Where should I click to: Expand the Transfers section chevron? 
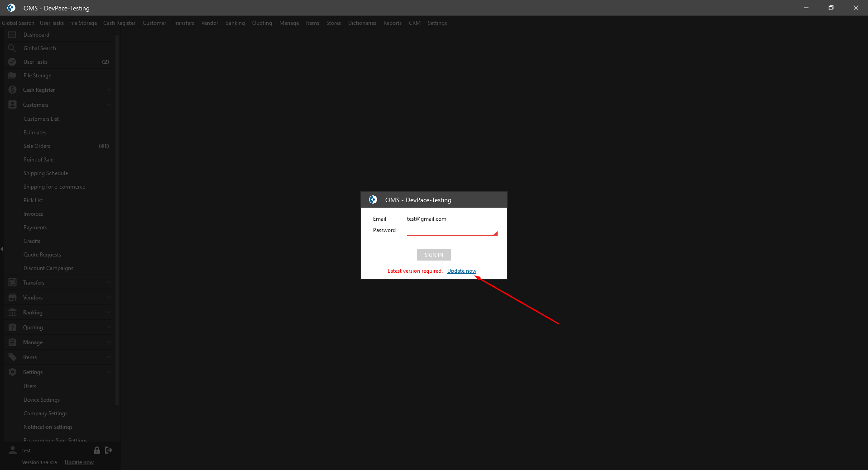[109, 283]
